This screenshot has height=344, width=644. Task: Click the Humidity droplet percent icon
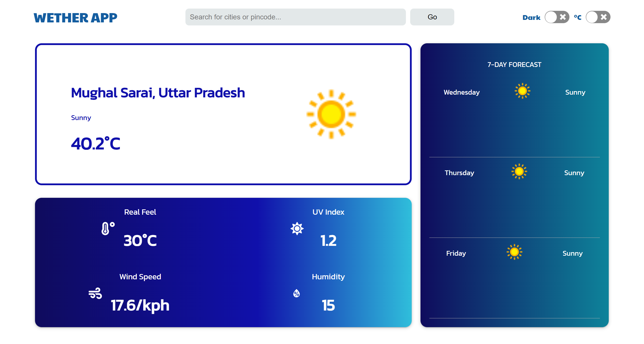click(x=297, y=293)
